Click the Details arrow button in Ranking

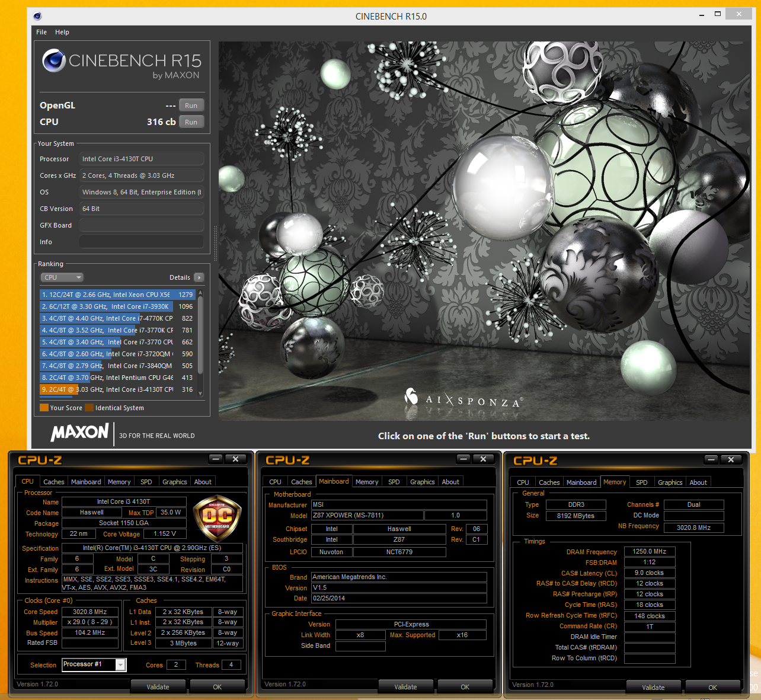[199, 277]
